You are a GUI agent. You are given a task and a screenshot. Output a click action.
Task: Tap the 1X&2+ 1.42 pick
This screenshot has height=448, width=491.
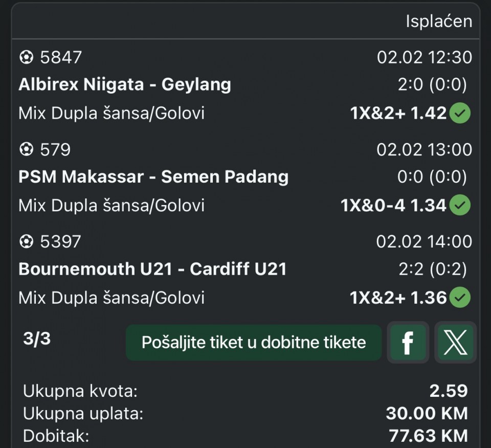point(398,113)
